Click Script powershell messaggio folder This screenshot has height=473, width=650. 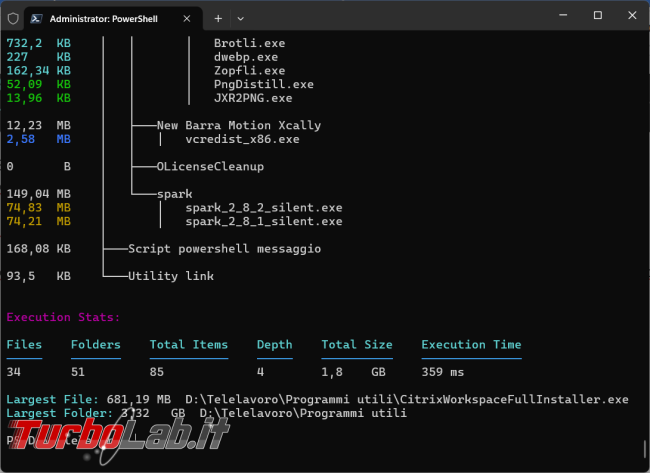pos(224,248)
